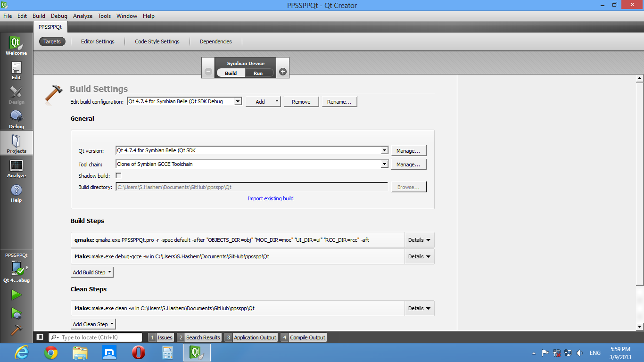Click the Import existing build link
Screen dimensions: 644x362
[x=271, y=198]
